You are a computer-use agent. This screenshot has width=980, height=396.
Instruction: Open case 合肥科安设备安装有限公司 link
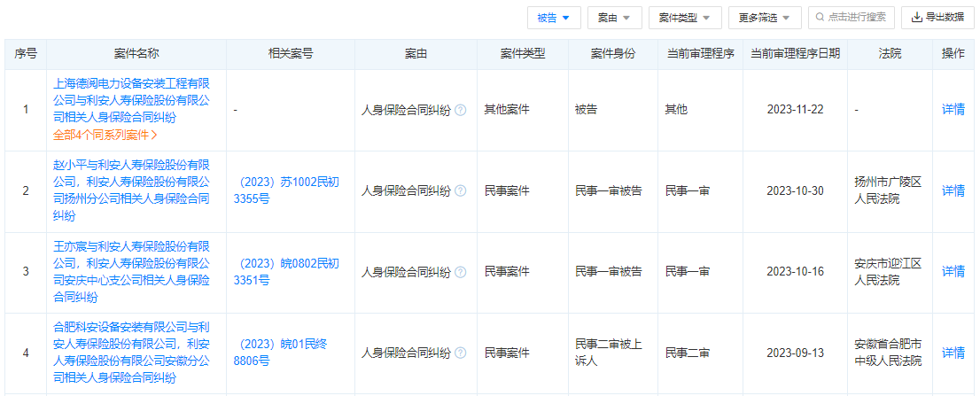click(131, 353)
